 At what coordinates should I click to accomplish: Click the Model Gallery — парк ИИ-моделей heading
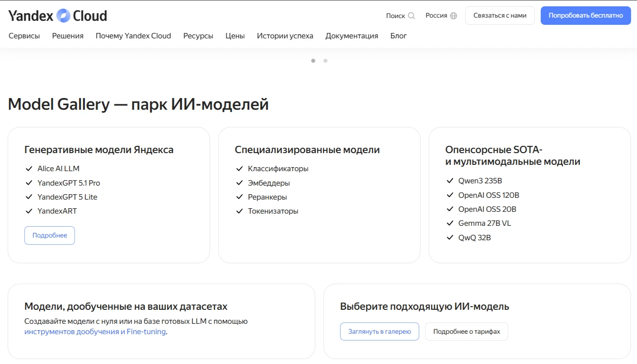point(138,104)
